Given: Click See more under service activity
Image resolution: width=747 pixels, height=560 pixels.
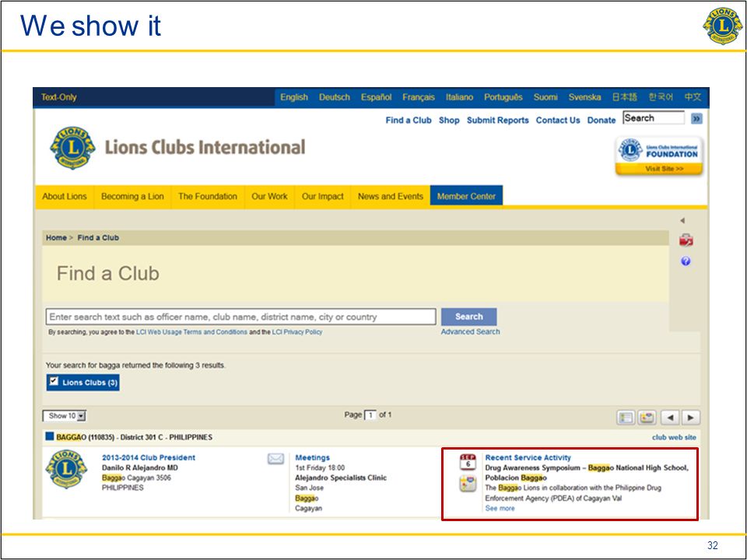Looking at the screenshot, I should click(500, 509).
